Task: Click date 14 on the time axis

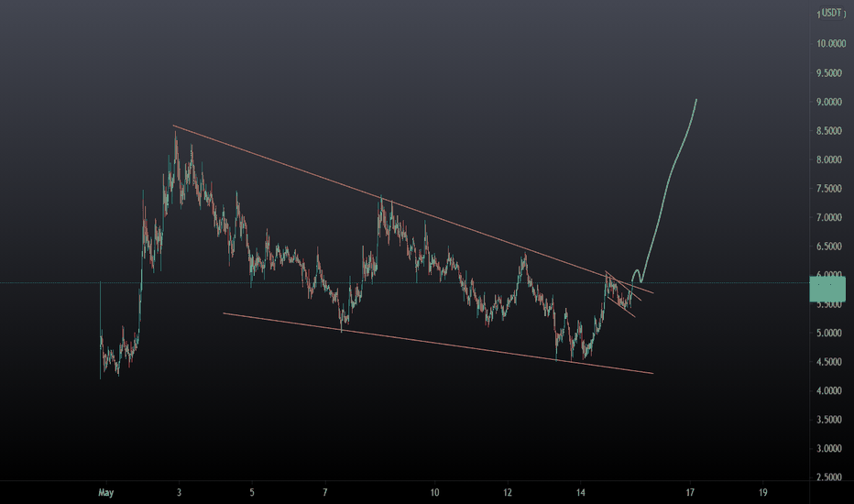Action: point(581,493)
